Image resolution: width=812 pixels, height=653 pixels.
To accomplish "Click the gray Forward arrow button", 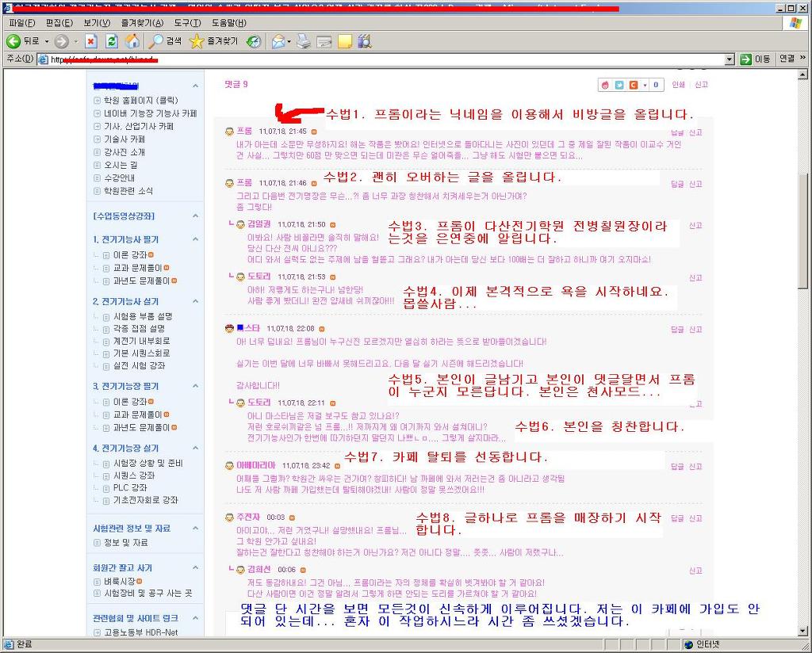I will point(62,41).
